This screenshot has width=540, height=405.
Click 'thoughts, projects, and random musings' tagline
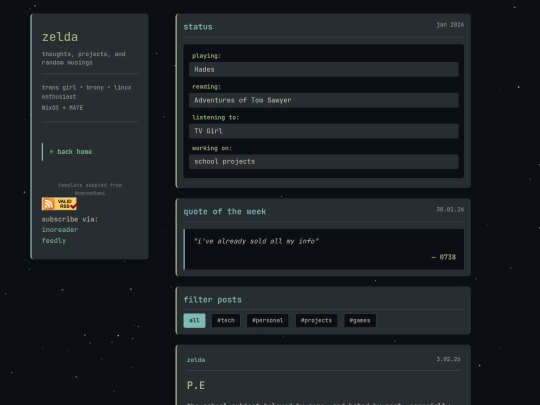(x=84, y=59)
